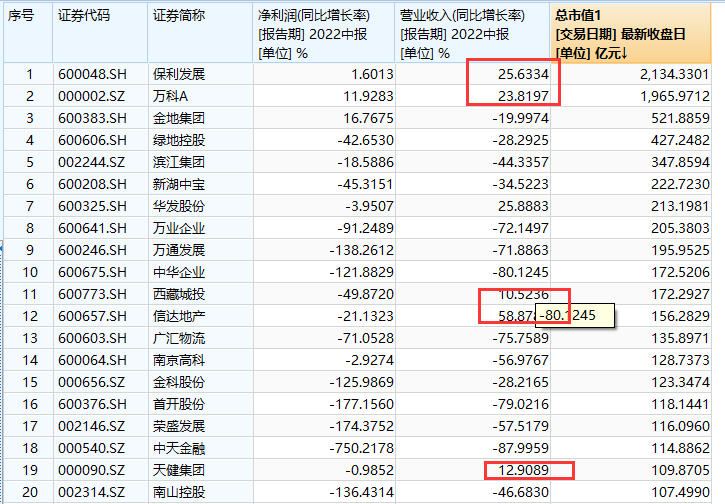
Task: Click net profit value -138.2612
Action: coord(362,250)
